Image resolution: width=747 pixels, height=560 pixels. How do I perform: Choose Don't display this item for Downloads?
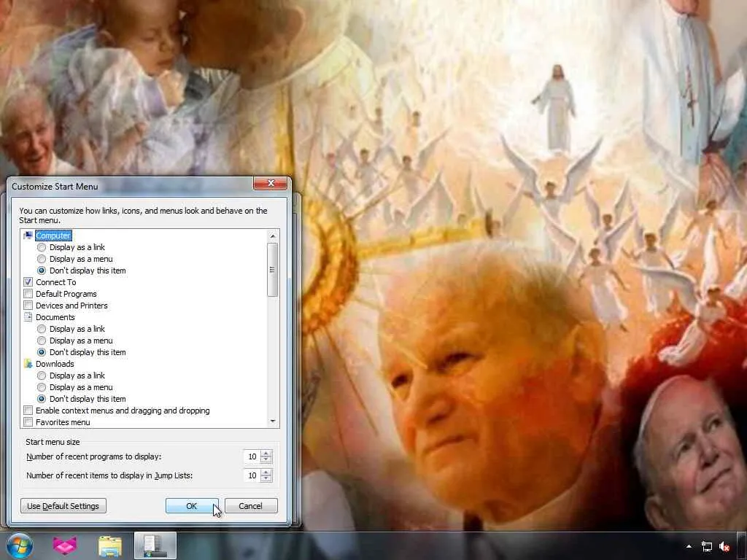pyautogui.click(x=42, y=399)
